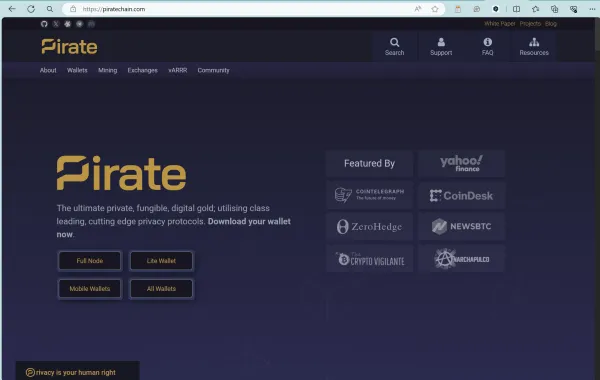The width and height of the screenshot is (600, 380).
Task: Click the 'Featured By' label tile
Action: [x=369, y=164]
